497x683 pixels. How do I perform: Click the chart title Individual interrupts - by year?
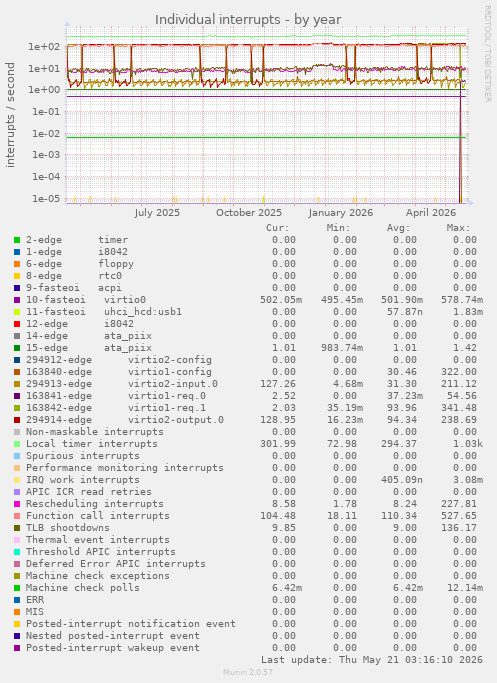point(248,20)
